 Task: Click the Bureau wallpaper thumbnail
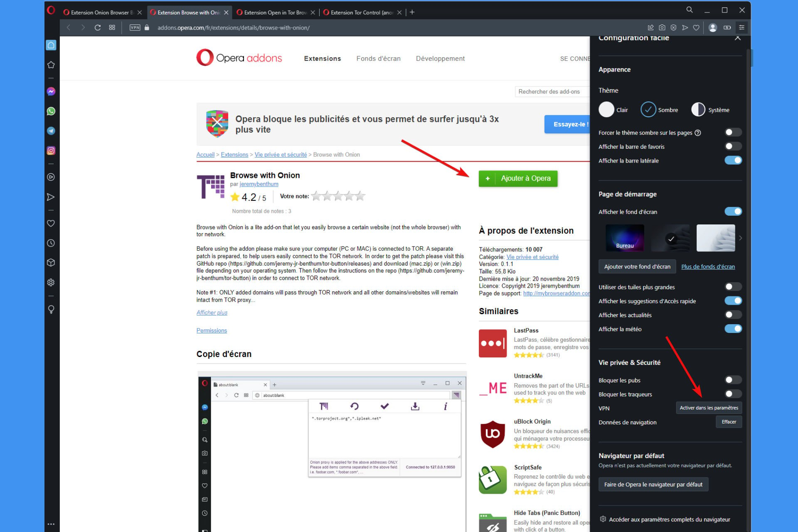point(624,237)
